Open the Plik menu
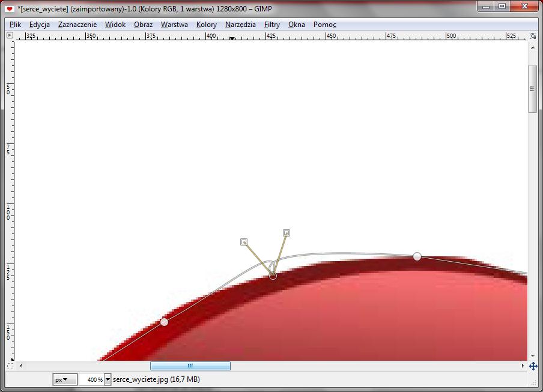This screenshot has height=392, width=543. pyautogui.click(x=15, y=25)
